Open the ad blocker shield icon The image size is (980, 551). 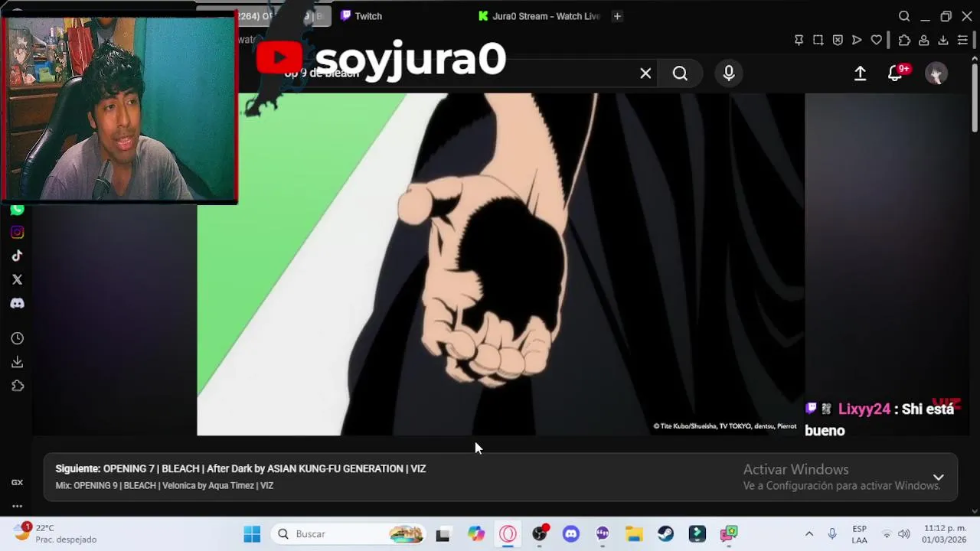click(838, 40)
